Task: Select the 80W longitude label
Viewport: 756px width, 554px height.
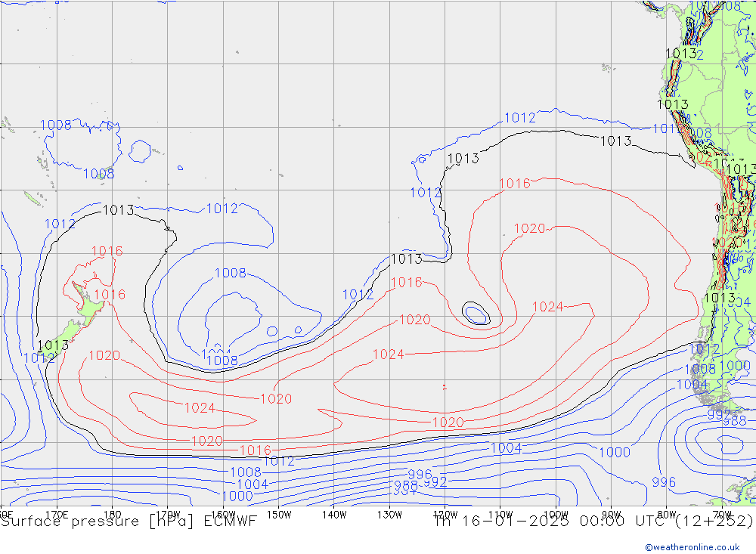Action: (x=667, y=515)
